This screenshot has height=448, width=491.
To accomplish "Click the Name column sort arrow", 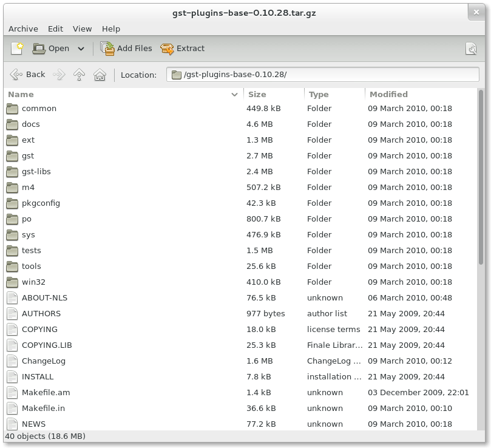I will [234, 95].
